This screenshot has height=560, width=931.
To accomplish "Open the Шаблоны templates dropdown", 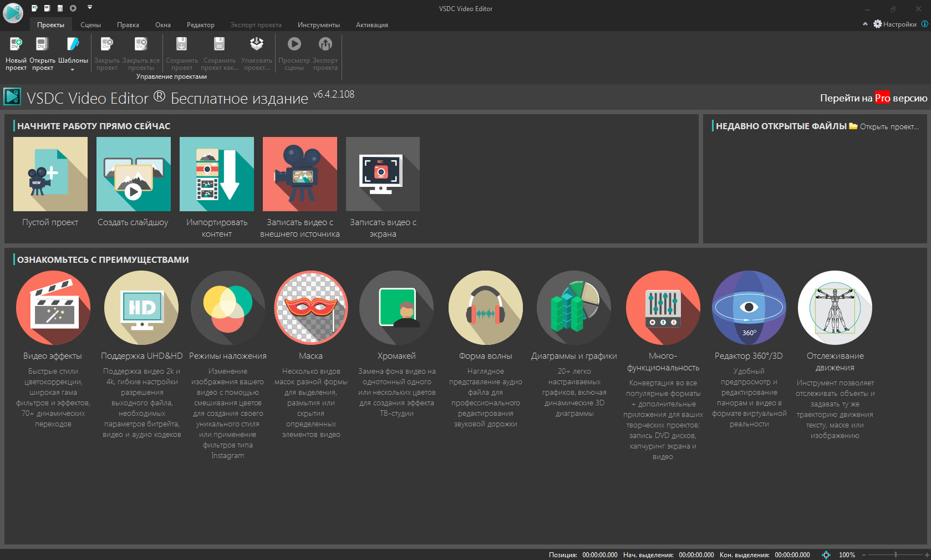I will 73,54.
